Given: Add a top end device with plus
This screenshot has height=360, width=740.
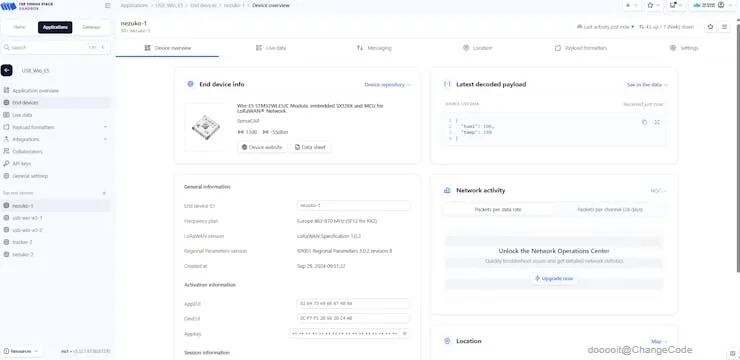Looking at the screenshot, I should point(104,193).
